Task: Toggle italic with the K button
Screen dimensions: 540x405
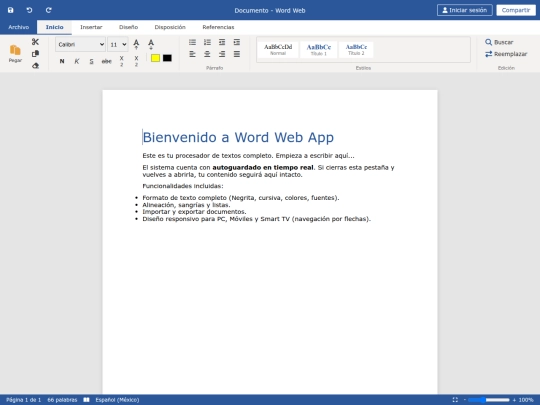Action: 77,61
